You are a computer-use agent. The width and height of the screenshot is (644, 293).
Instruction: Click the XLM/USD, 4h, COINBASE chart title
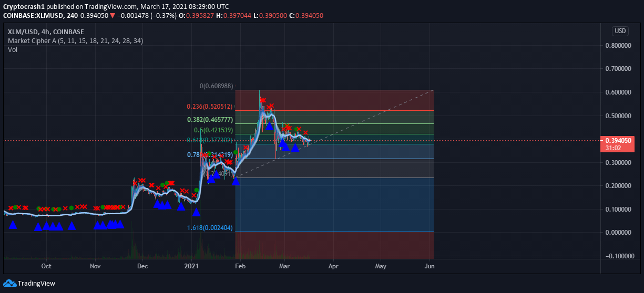pos(46,32)
